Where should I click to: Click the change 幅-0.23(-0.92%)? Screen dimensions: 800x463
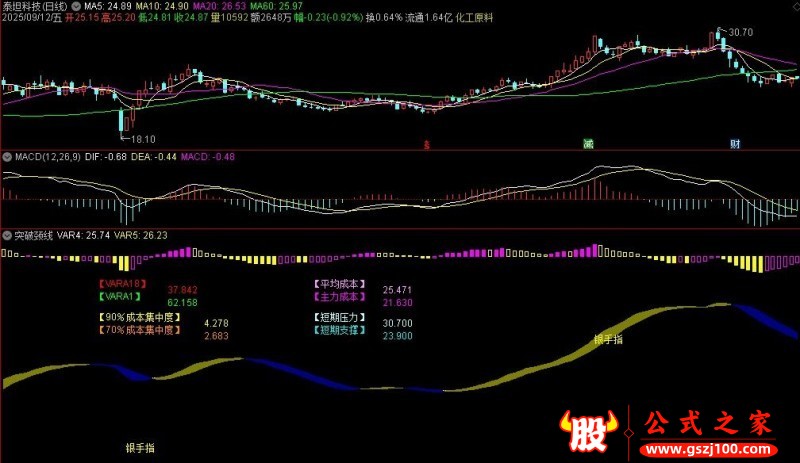329,17
